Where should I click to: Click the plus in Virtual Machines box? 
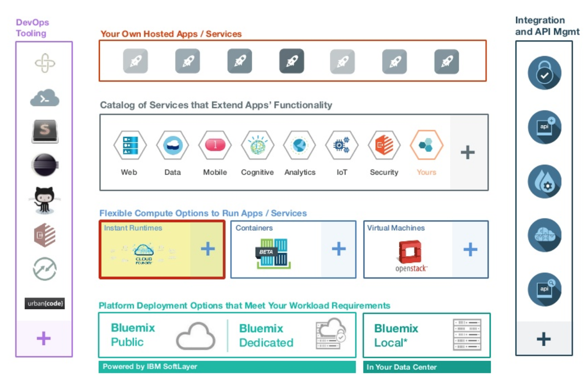coord(470,249)
